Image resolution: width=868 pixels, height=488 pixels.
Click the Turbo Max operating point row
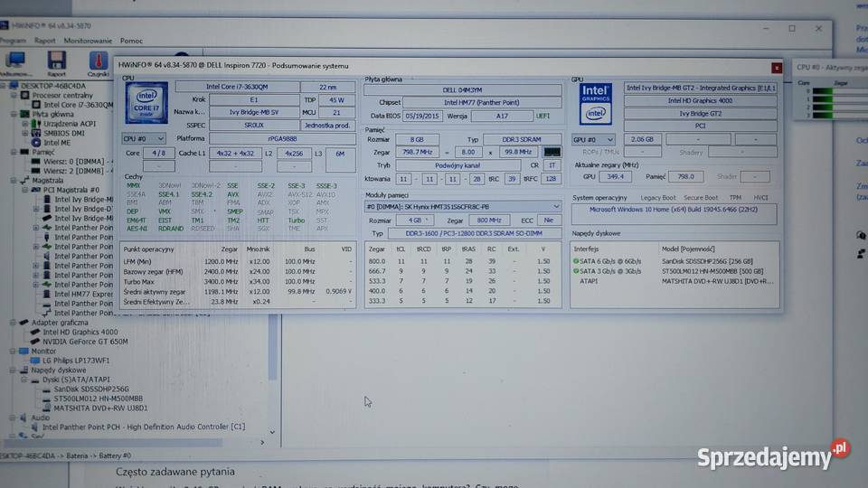(x=238, y=282)
